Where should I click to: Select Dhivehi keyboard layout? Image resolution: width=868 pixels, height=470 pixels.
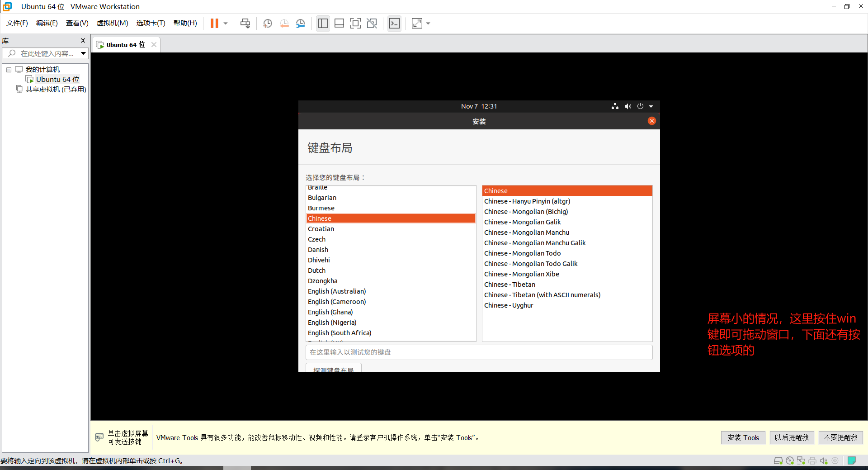(x=391, y=260)
